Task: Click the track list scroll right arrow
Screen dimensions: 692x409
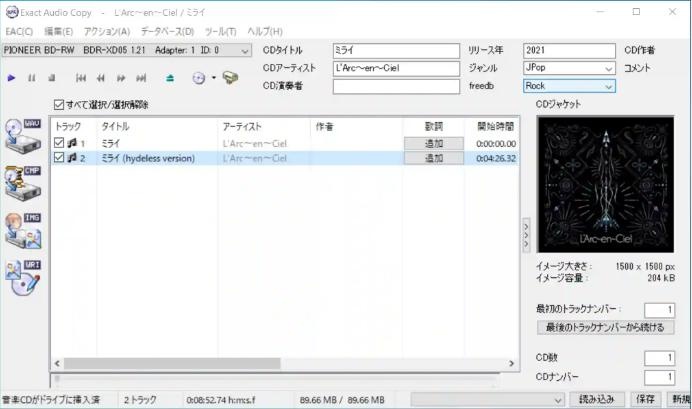Action: point(511,364)
